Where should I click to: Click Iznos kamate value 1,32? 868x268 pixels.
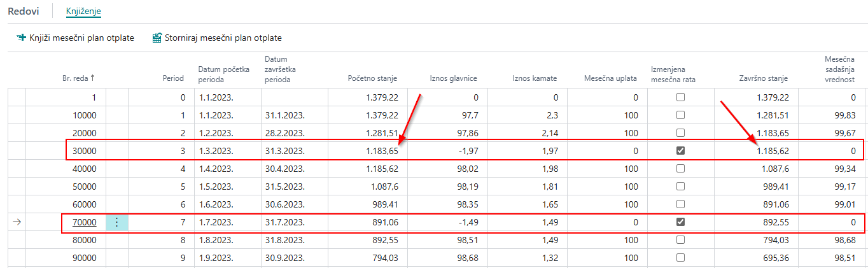(x=549, y=258)
